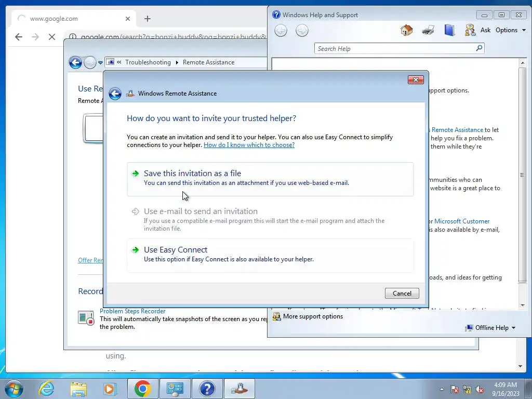532x399 pixels.
Task: Open the Problem Steps Recorder link
Action: coord(132,311)
